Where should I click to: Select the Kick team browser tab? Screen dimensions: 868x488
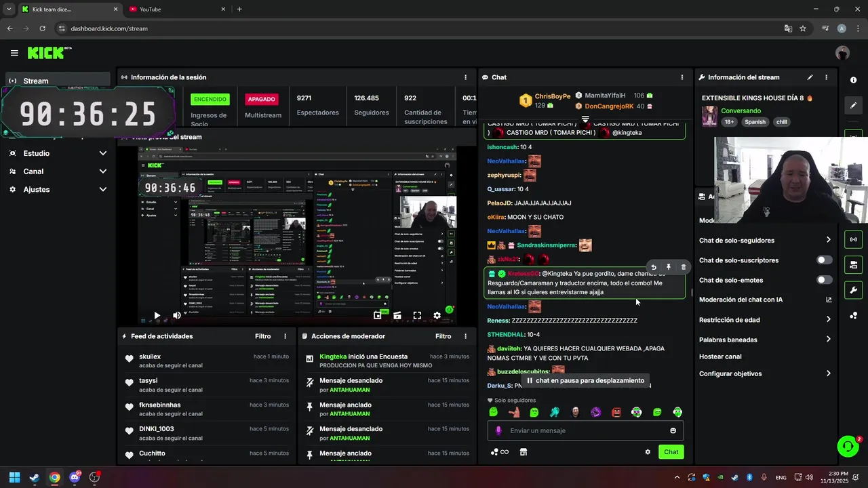pos(69,9)
